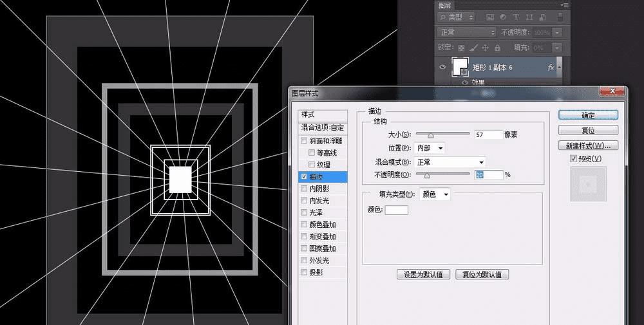Click the layer 不透明度 value 100%

click(542, 32)
